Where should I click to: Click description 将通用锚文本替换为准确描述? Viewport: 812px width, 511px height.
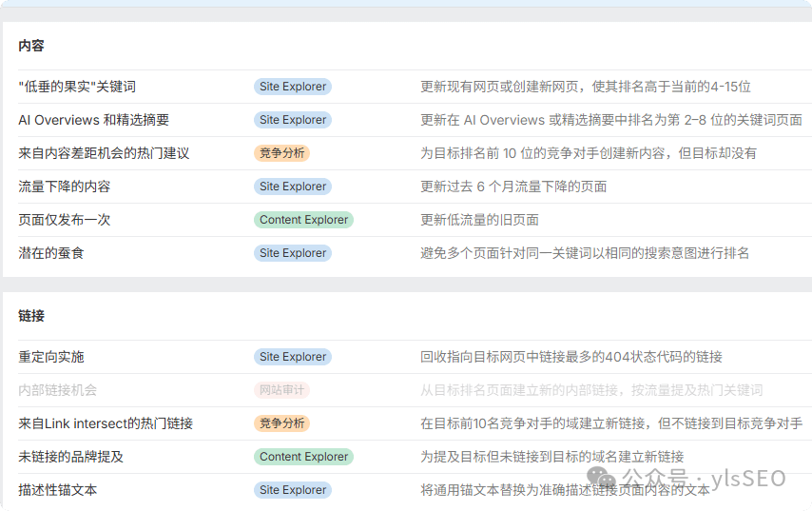pos(565,490)
